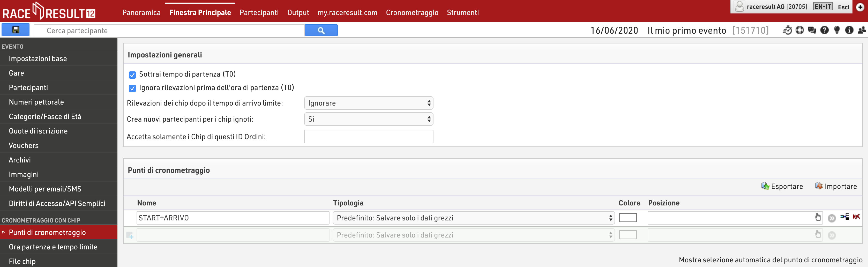Open the Strumenti menu
The image size is (868, 267).
pyautogui.click(x=463, y=12)
